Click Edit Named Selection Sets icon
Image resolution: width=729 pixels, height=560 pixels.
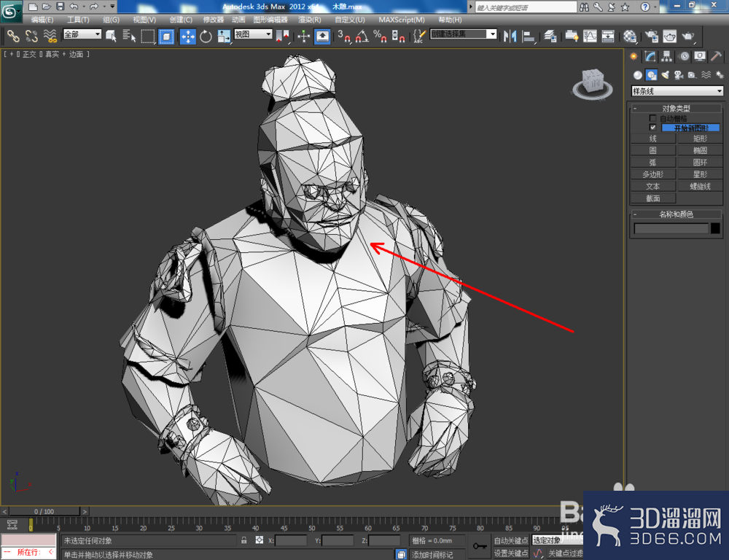click(419, 36)
